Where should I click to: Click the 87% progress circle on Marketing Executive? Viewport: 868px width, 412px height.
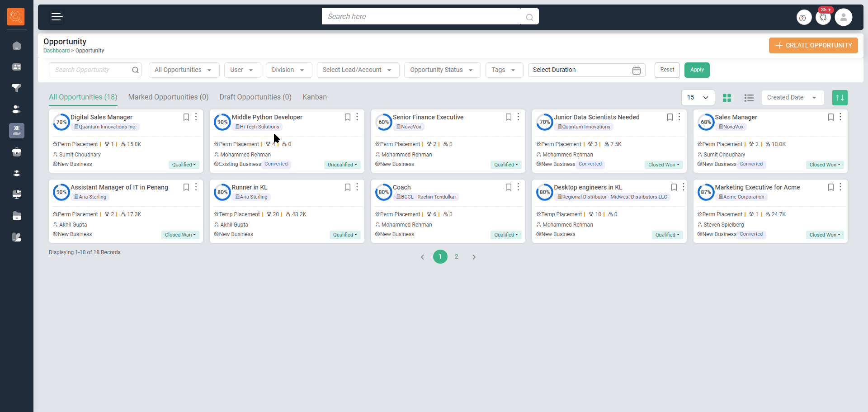point(705,192)
